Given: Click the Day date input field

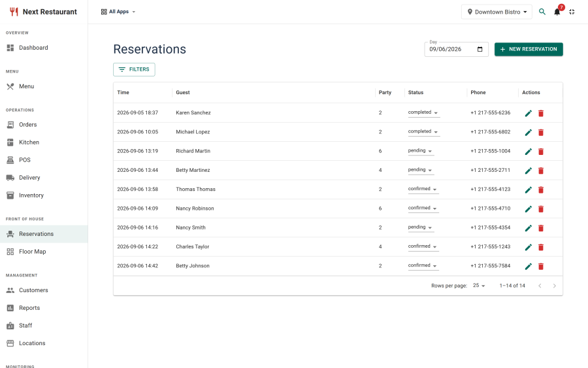Looking at the screenshot, I should 457,49.
